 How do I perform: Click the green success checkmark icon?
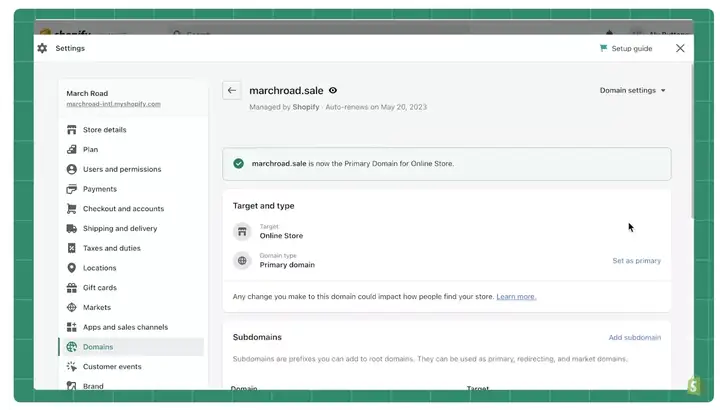click(238, 163)
